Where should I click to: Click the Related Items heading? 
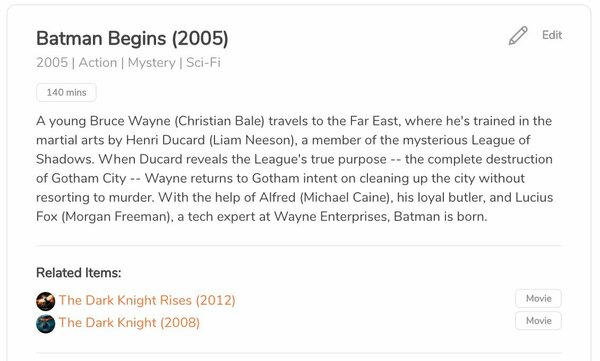78,273
